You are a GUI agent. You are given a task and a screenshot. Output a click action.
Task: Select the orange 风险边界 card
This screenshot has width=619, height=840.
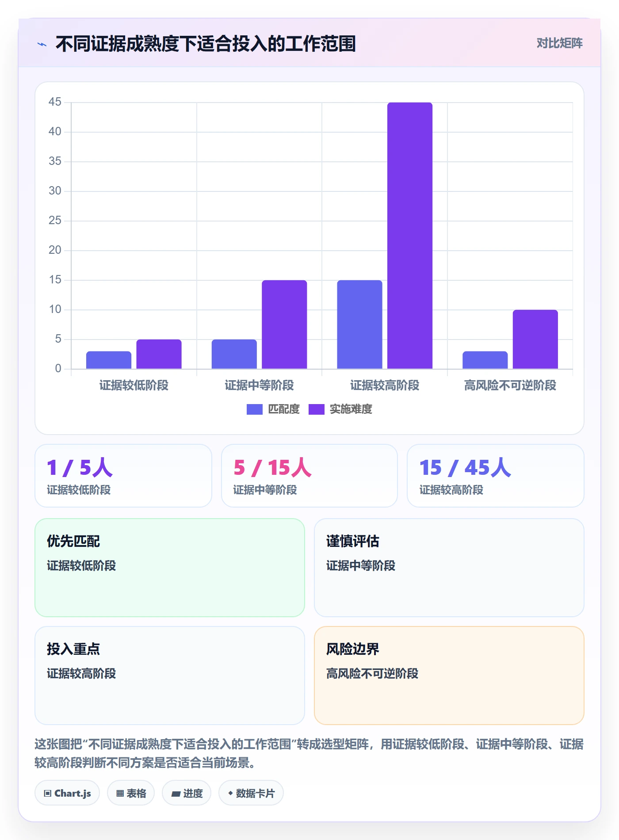coord(449,676)
